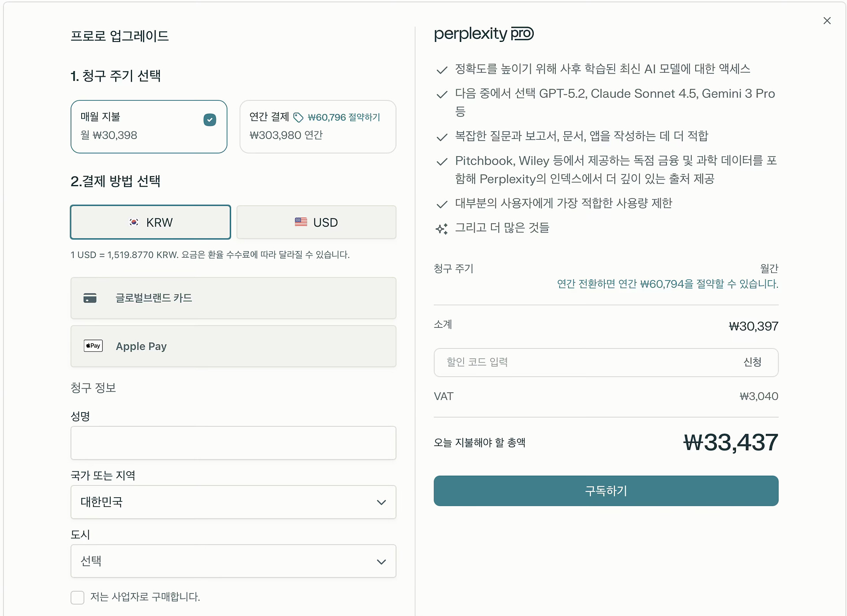Close the upgrade dialog with X icon
This screenshot has width=847, height=616.
tap(827, 21)
